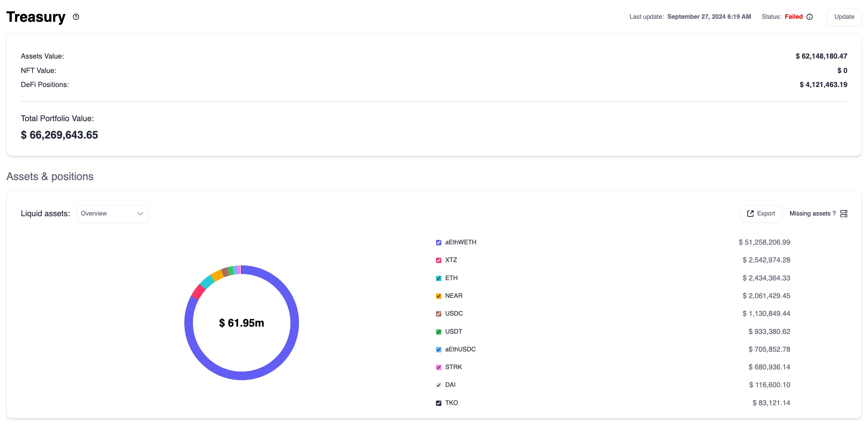
Task: Click the Treasury help question icon
Action: click(76, 17)
